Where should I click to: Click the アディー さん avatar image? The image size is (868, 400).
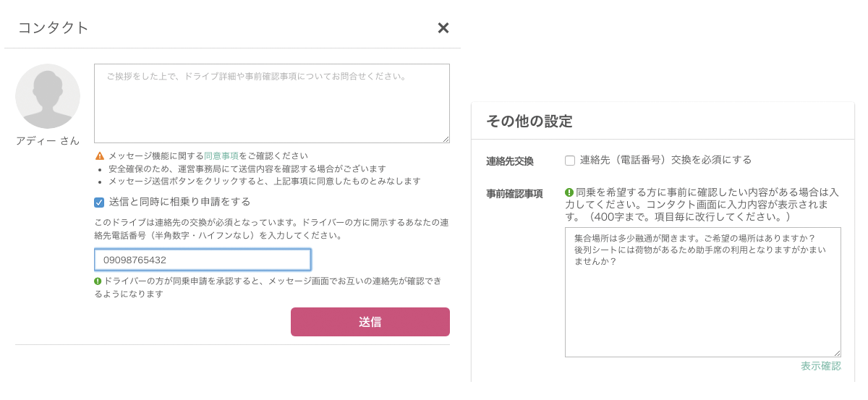(48, 96)
